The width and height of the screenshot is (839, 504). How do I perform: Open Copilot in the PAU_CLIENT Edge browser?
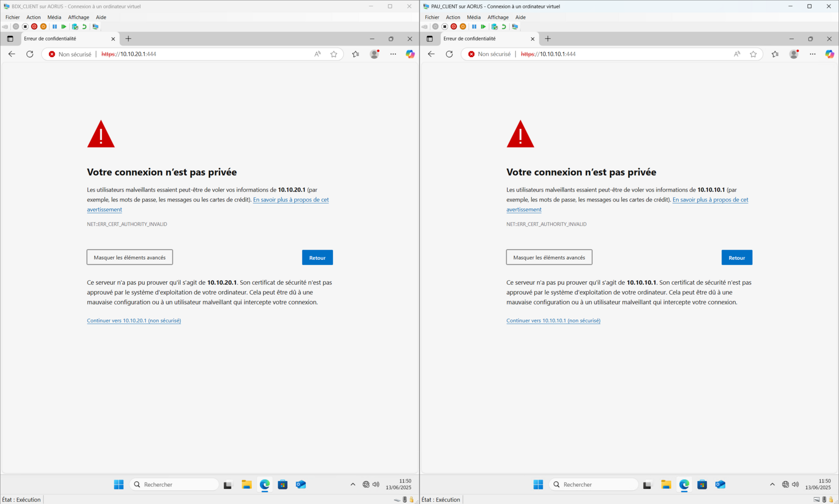(829, 54)
